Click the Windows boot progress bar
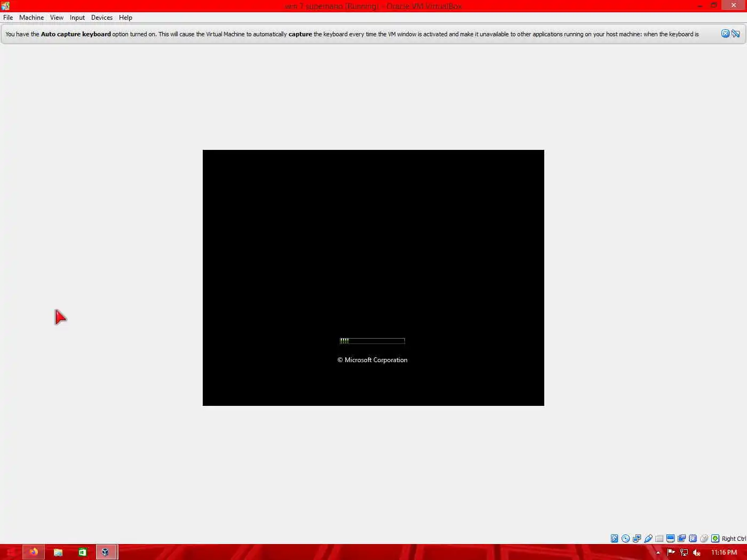This screenshot has height=560, width=747. 372,341
